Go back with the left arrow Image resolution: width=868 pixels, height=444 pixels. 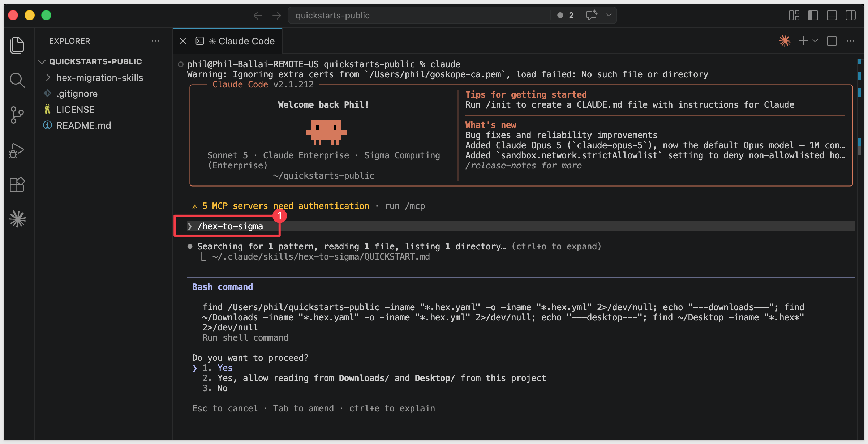point(258,15)
